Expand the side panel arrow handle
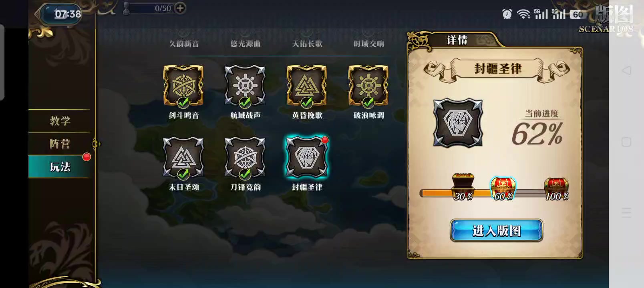Viewport: 644px width, 288px height. pyautogui.click(x=96, y=143)
